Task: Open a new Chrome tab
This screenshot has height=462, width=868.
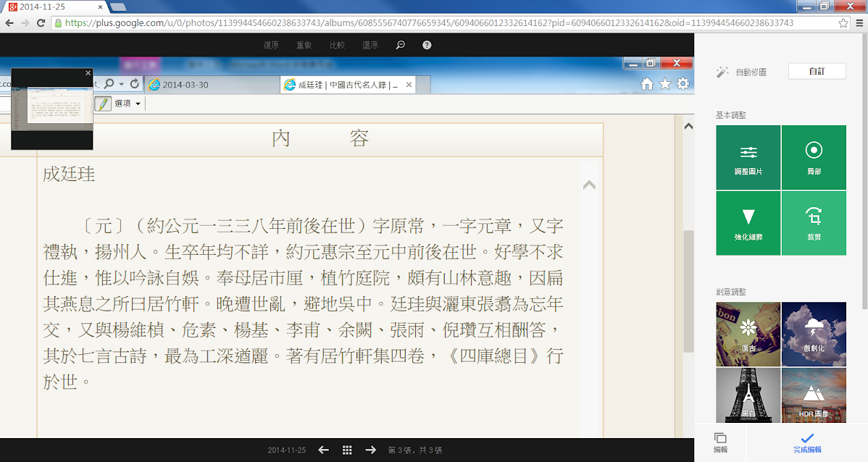Action: [x=118, y=7]
